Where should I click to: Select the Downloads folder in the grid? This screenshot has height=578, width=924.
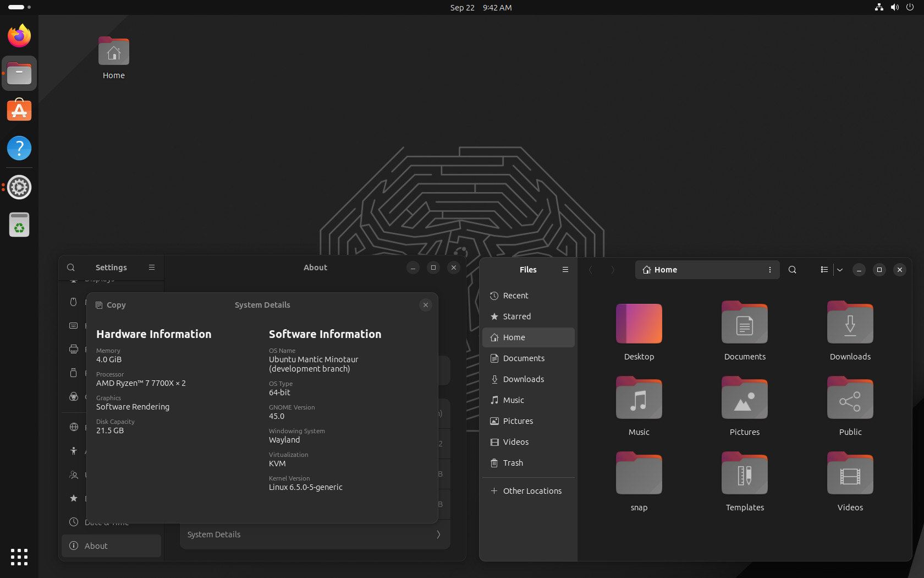point(850,323)
